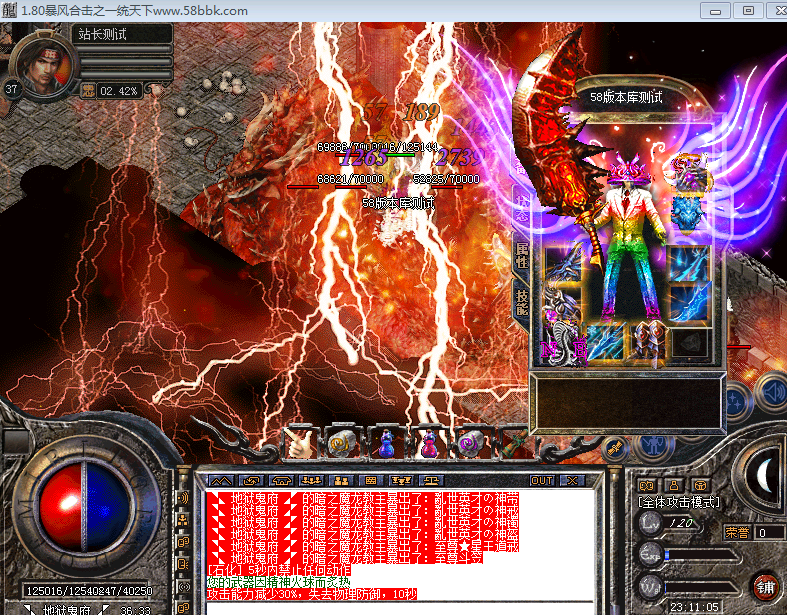Toggle the sound-wave chat filter icon
The image size is (787, 615).
tap(184, 498)
